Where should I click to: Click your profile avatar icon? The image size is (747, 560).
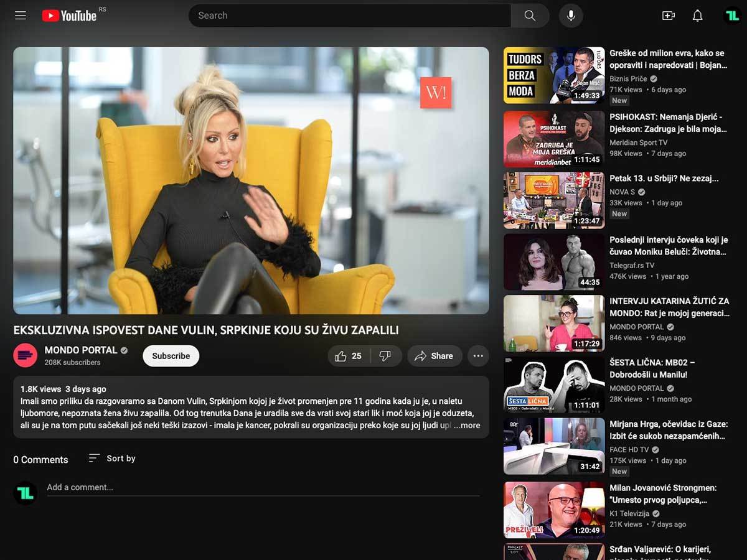click(732, 16)
